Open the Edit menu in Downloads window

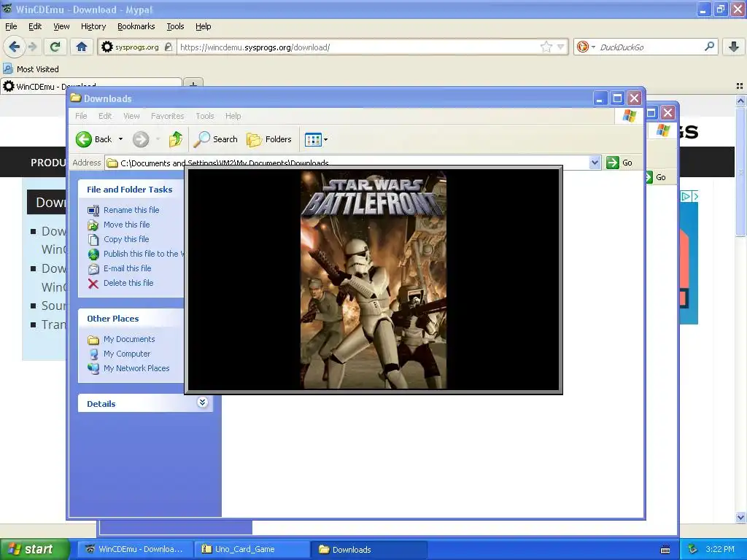[x=105, y=116]
